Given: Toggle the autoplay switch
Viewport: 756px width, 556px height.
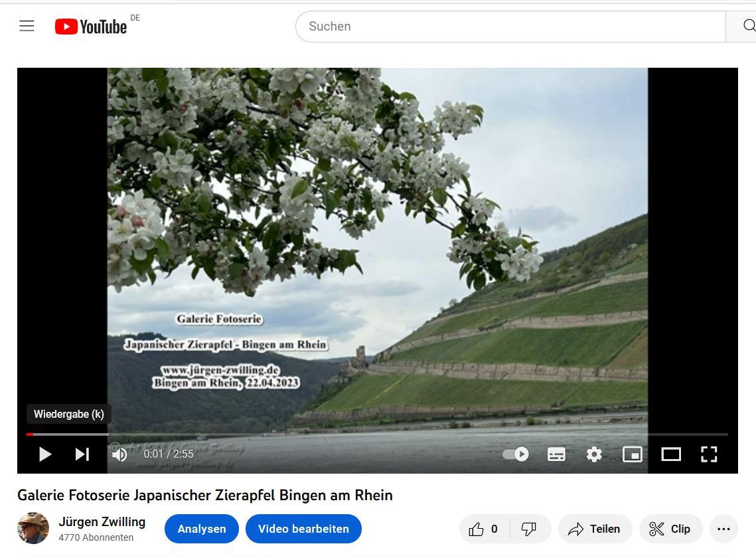Looking at the screenshot, I should pyautogui.click(x=516, y=454).
